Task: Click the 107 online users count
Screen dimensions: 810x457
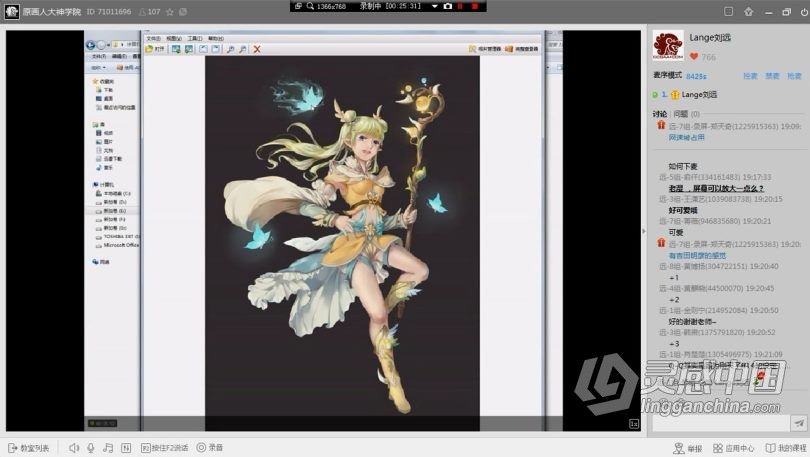Action: coord(150,11)
